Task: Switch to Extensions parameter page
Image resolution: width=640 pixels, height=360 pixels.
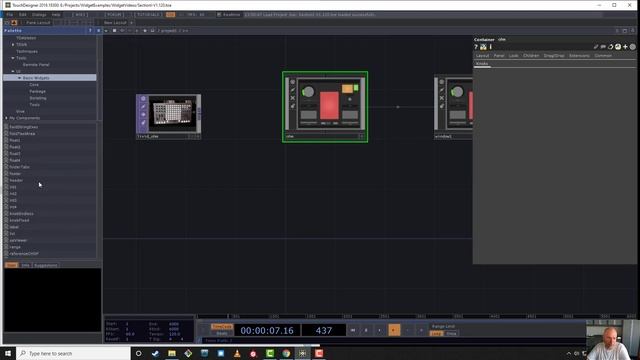Action: coord(579,56)
